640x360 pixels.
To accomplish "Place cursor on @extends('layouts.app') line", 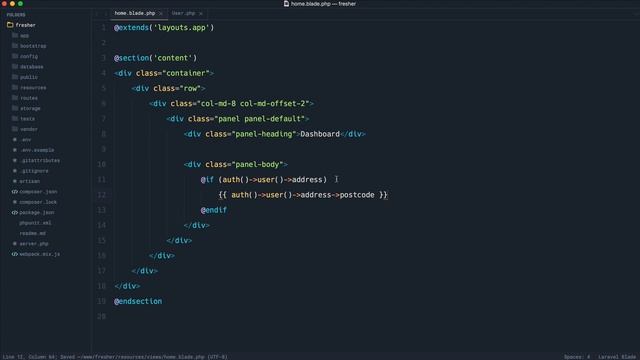I will pos(164,28).
